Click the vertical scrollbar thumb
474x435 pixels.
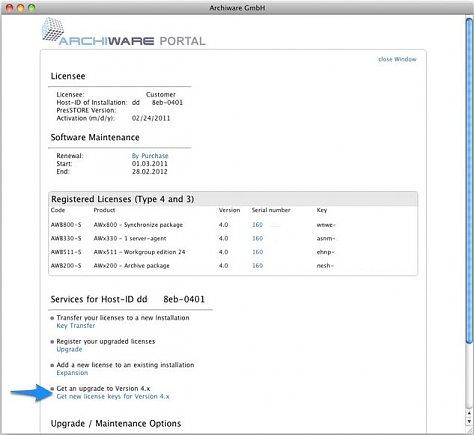tap(469, 180)
